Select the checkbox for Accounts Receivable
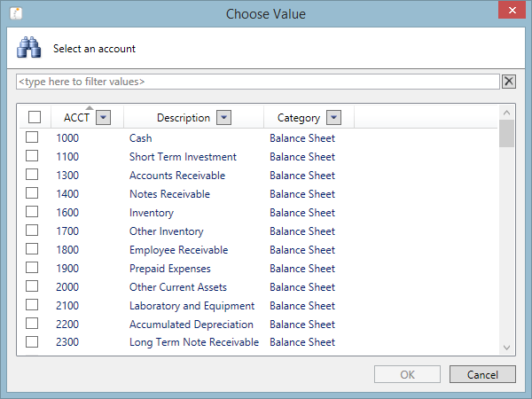 coord(32,175)
